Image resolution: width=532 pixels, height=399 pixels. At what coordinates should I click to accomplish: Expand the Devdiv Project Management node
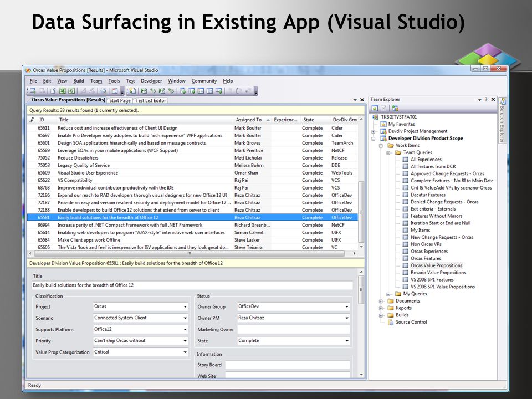point(374,131)
